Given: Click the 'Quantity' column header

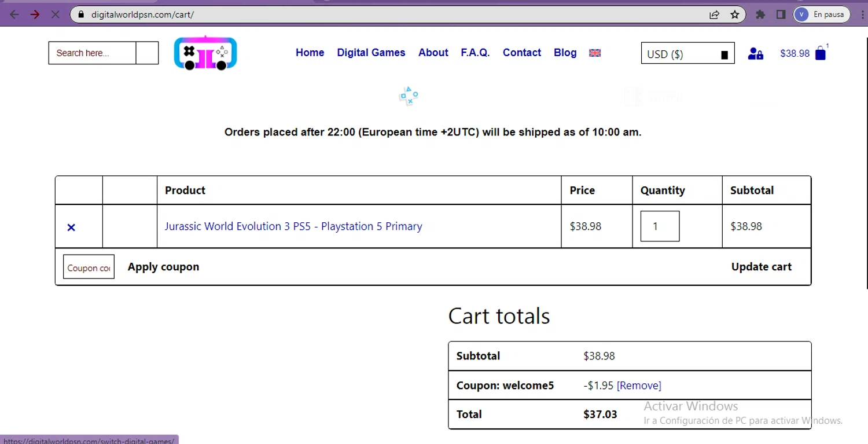Looking at the screenshot, I should coord(663,190).
